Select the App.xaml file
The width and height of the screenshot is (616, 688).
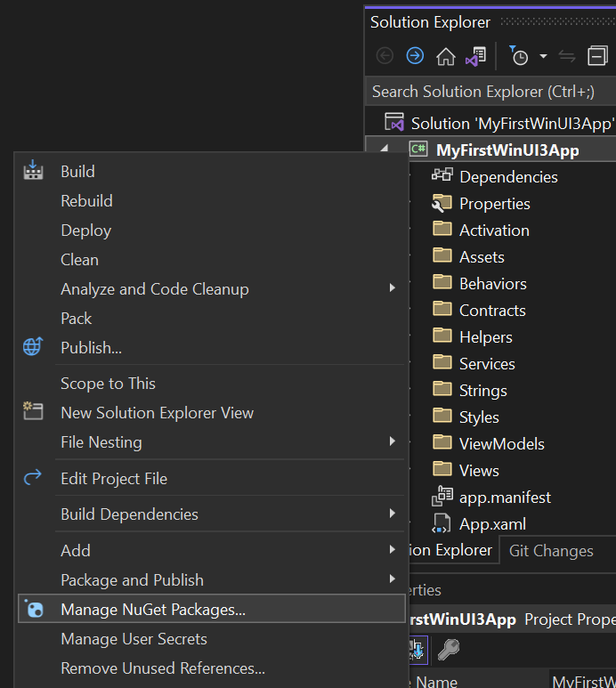point(492,524)
